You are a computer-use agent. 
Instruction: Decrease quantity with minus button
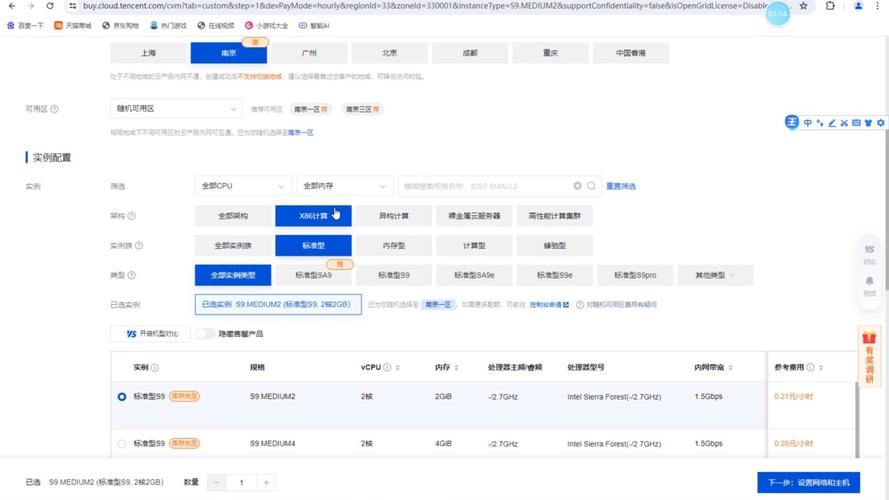[216, 482]
